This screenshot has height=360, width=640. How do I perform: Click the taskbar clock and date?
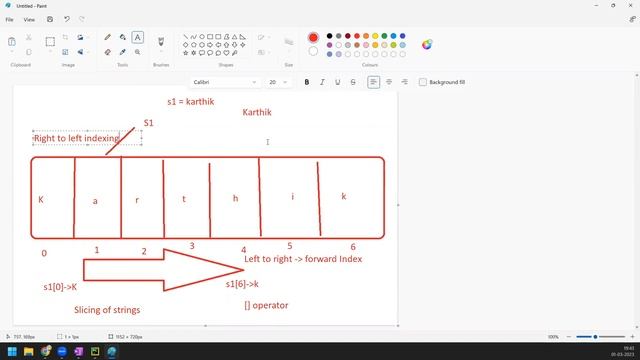623,351
